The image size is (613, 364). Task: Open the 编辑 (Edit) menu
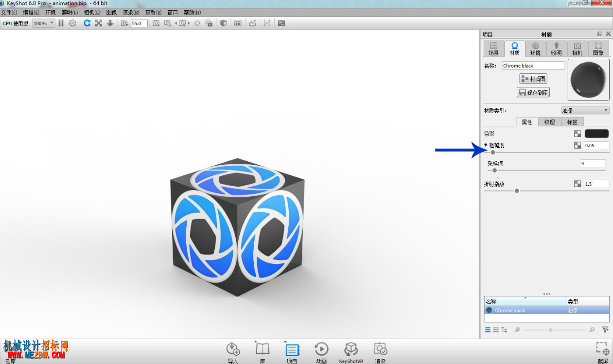click(32, 12)
